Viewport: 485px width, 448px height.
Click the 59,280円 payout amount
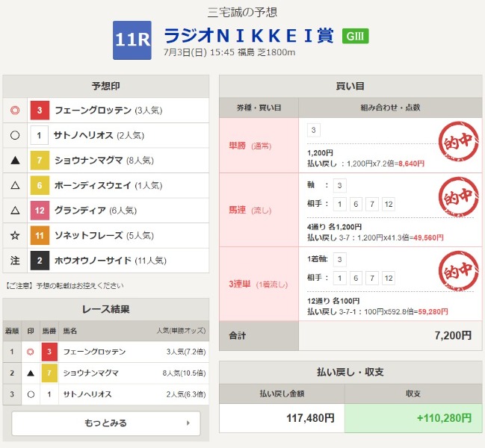(x=433, y=312)
